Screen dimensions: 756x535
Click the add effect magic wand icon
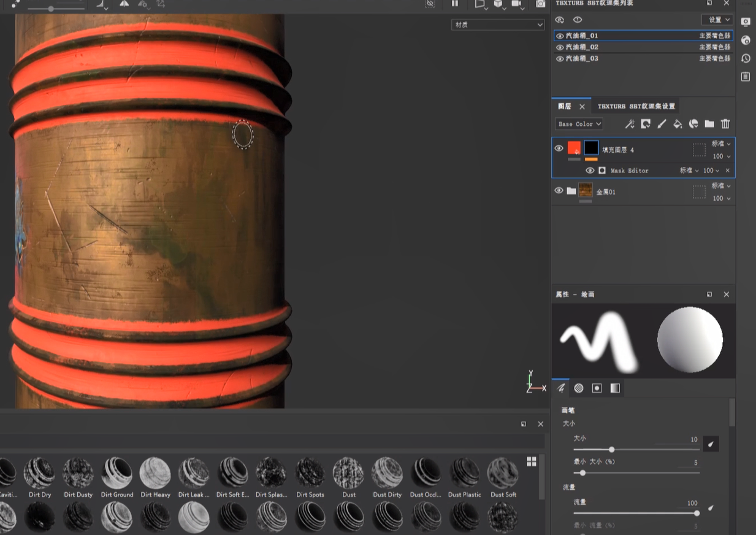(630, 124)
